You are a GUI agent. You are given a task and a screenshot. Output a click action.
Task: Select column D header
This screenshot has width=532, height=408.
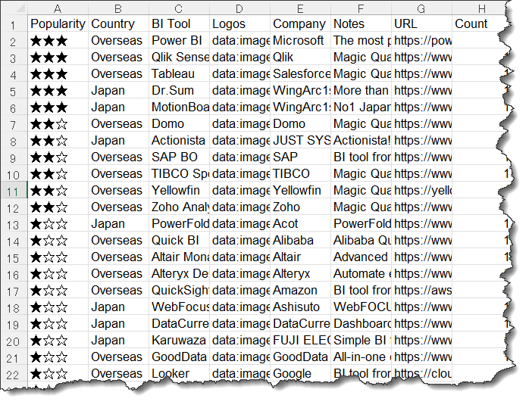coord(240,8)
